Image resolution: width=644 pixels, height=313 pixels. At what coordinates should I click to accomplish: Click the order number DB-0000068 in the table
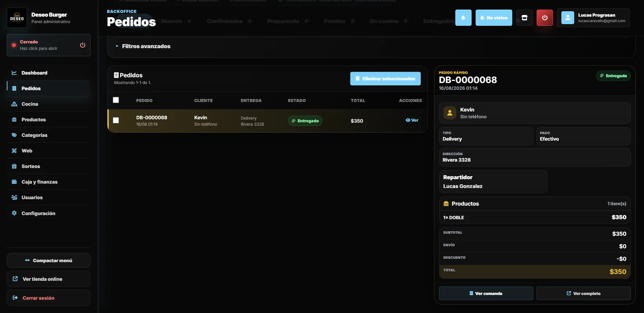coord(152,117)
